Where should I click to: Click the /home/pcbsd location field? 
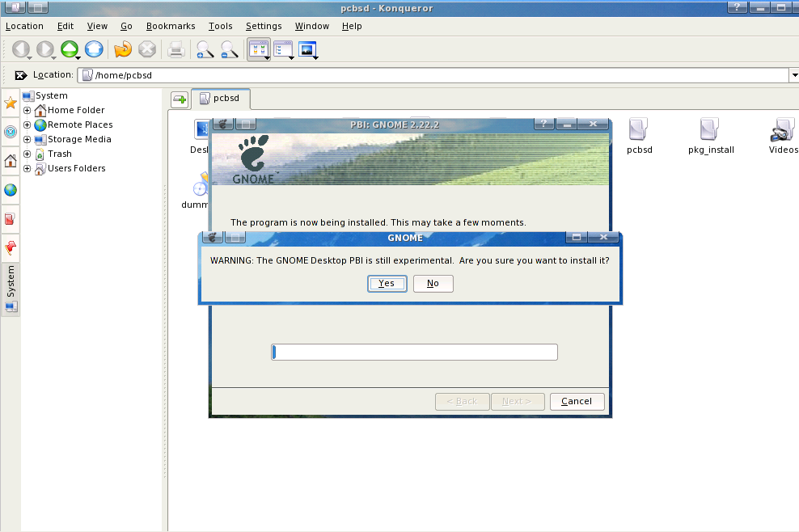coord(433,75)
